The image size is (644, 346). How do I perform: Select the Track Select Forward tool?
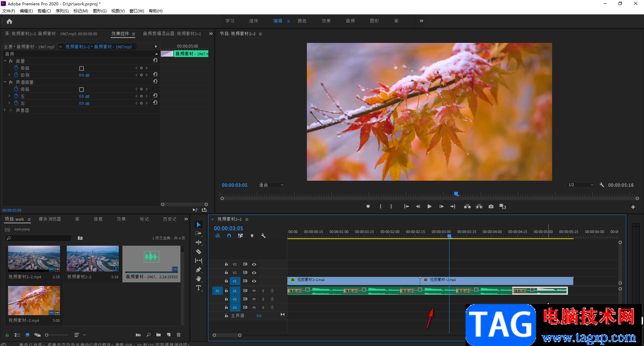[x=199, y=233]
